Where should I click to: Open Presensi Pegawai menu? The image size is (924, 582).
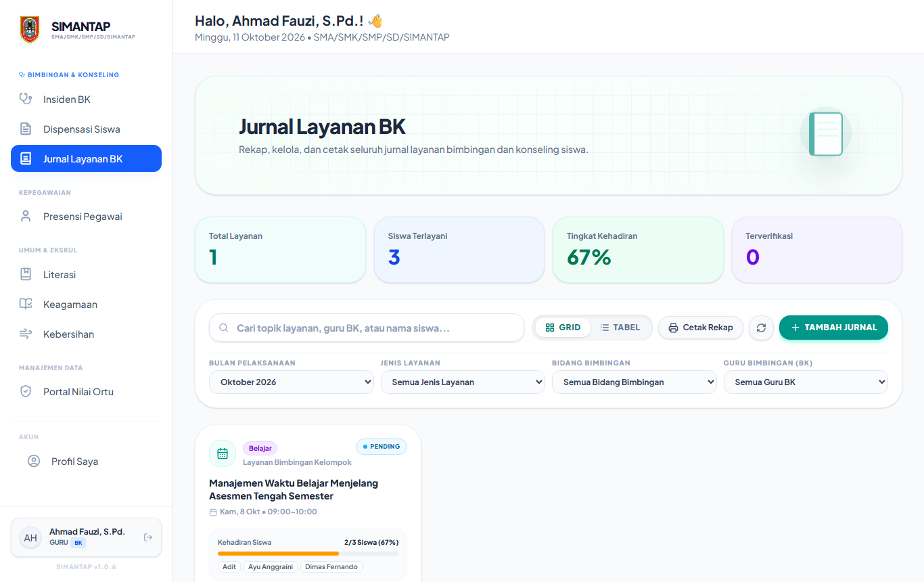[x=86, y=217]
